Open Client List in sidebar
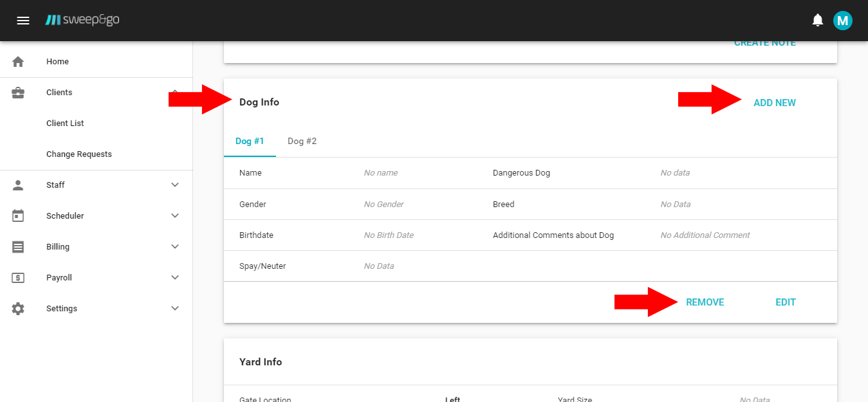 [x=65, y=123]
